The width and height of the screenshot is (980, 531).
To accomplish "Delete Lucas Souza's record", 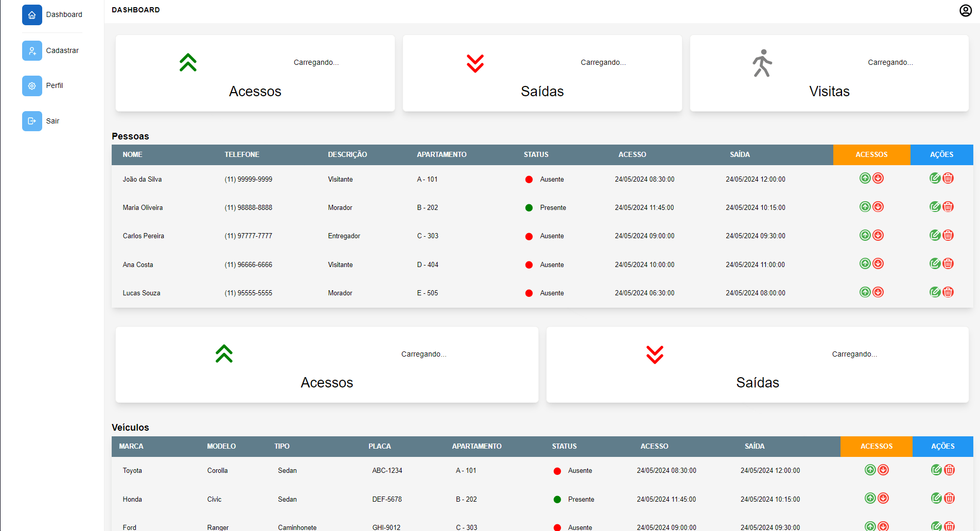I will pyautogui.click(x=948, y=292).
